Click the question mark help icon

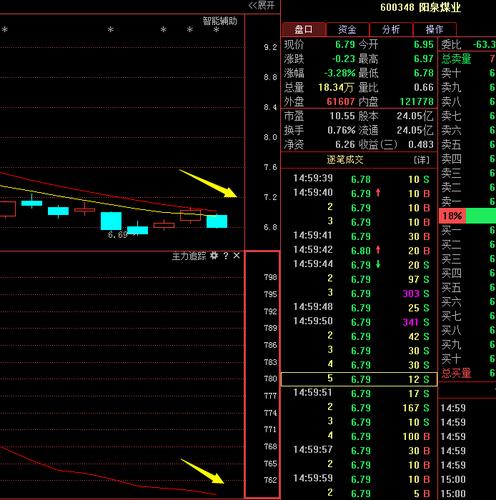tap(226, 256)
